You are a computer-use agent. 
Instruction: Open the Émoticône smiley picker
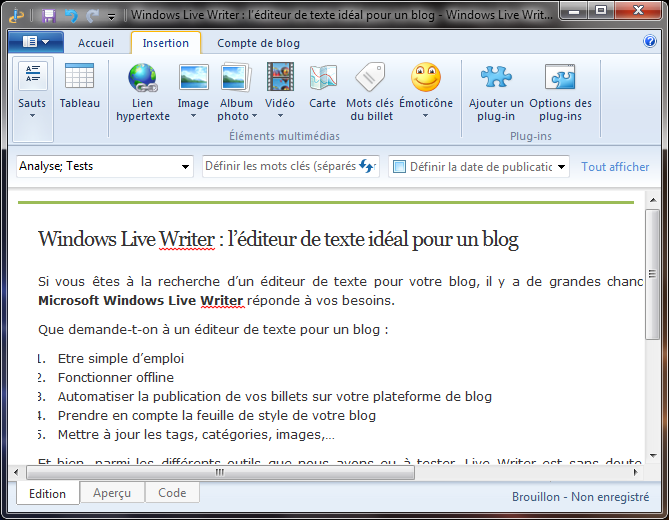426,78
